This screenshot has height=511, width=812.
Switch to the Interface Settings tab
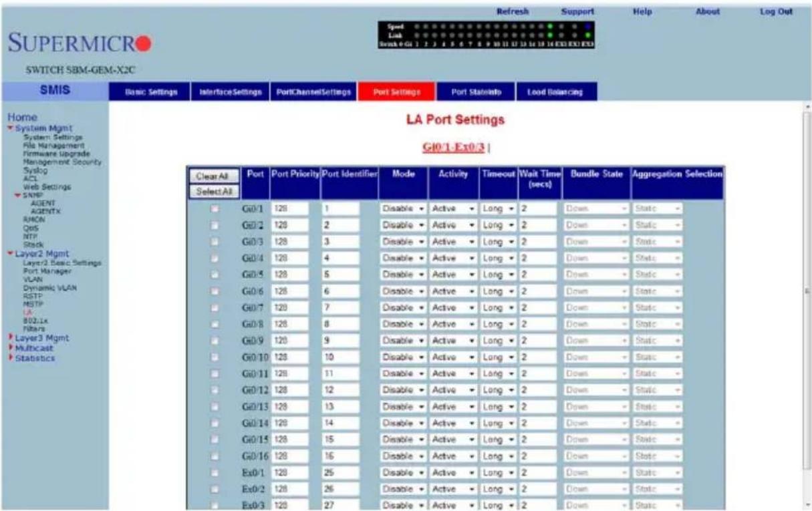point(230,92)
